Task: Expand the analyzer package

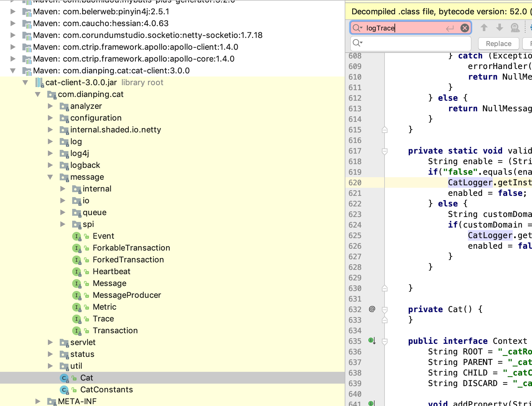Action: pyautogui.click(x=50, y=106)
